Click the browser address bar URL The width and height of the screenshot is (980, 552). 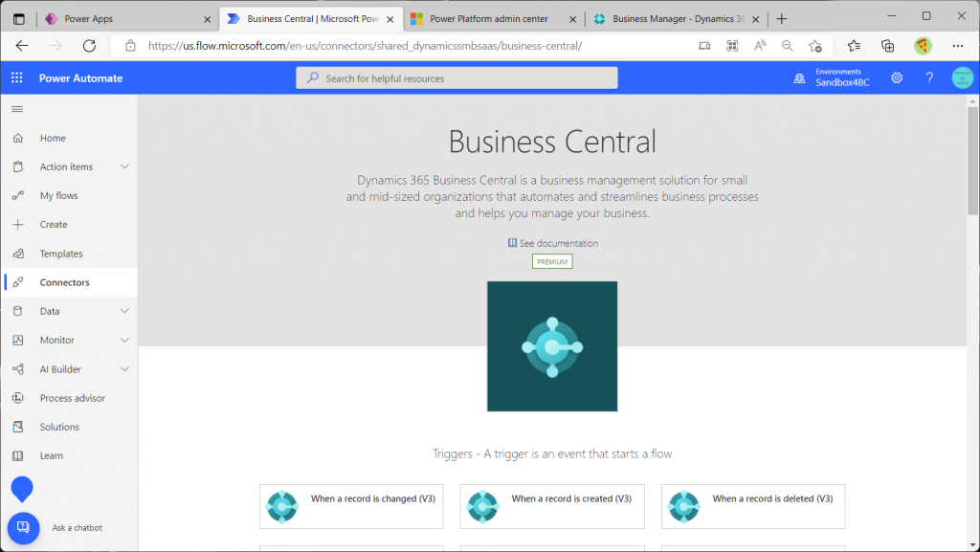365,46
